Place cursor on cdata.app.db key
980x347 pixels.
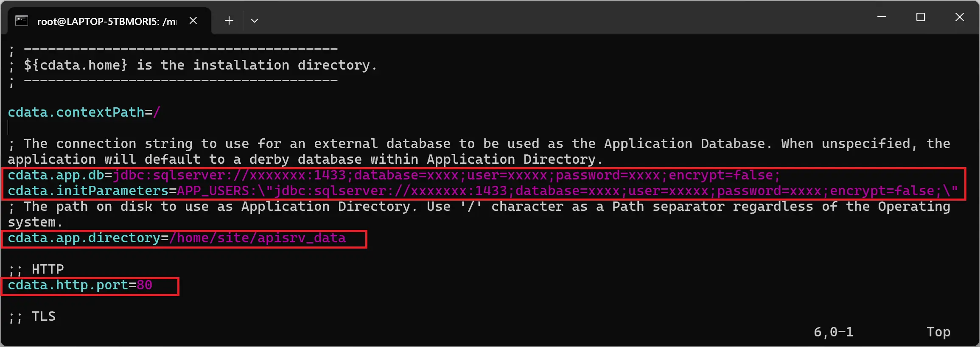[x=56, y=175]
